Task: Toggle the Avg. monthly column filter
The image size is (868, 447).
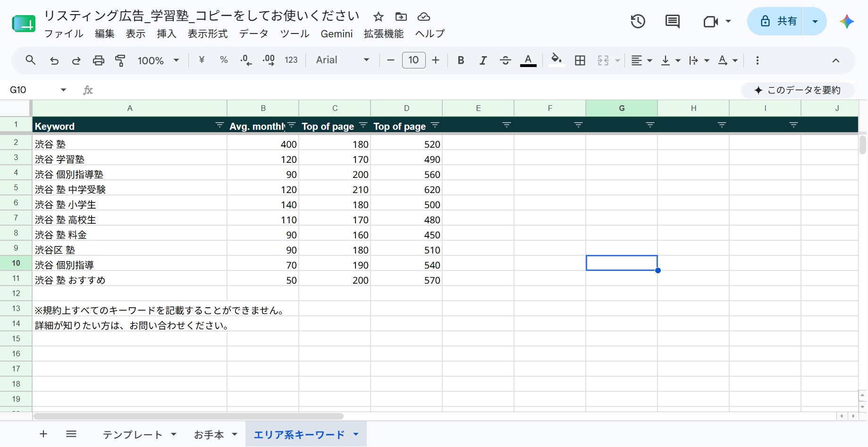Action: (x=291, y=125)
